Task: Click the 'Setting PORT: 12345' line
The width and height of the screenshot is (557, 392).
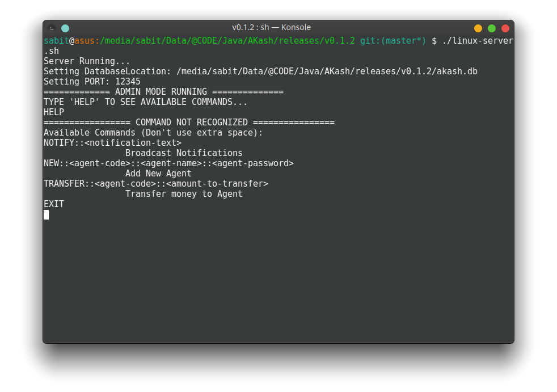Action: 92,82
